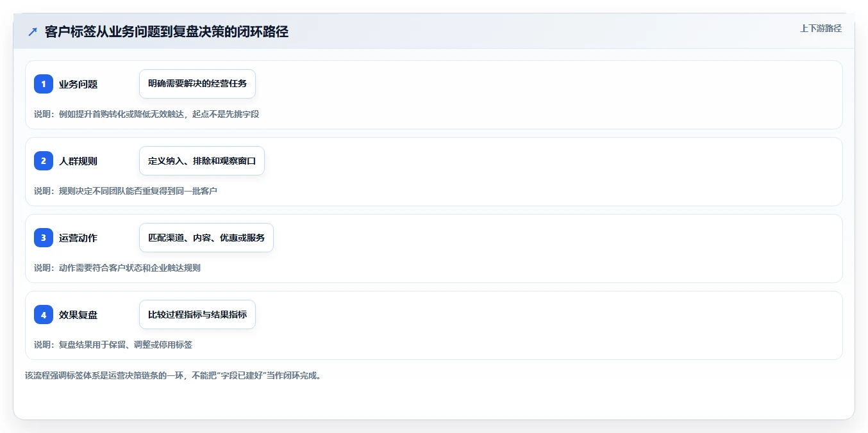This screenshot has width=868, height=433.
Task: Click the arrow icon beside the title
Action: click(33, 32)
